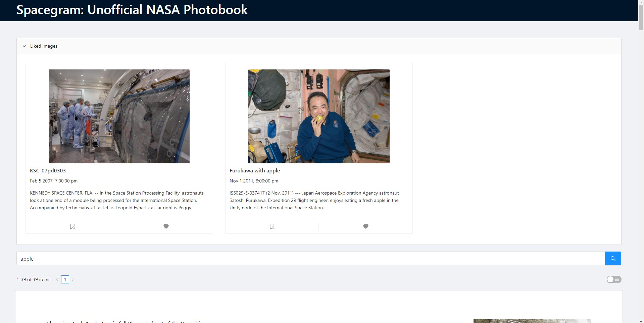Click the KSC-07pd0303 card title

[x=48, y=170]
